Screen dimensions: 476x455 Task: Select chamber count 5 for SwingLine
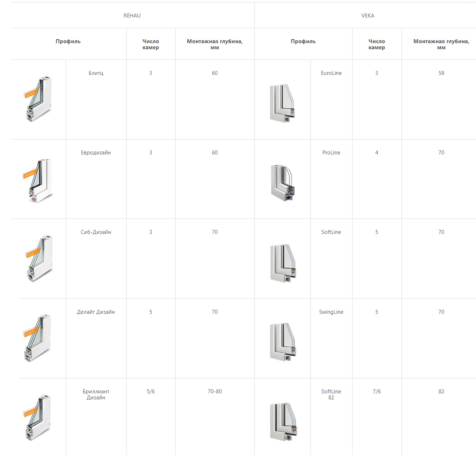377,312
